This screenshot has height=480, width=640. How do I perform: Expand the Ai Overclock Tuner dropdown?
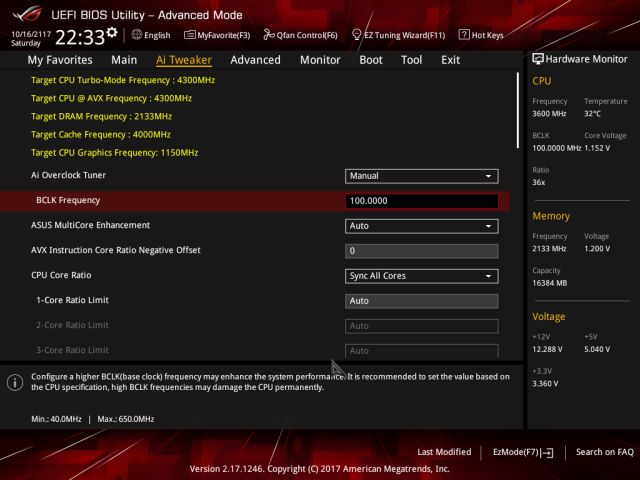(x=421, y=176)
